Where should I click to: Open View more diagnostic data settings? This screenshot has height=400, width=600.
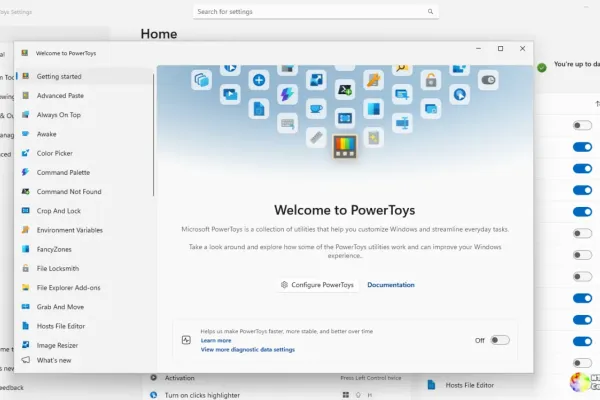(x=248, y=349)
